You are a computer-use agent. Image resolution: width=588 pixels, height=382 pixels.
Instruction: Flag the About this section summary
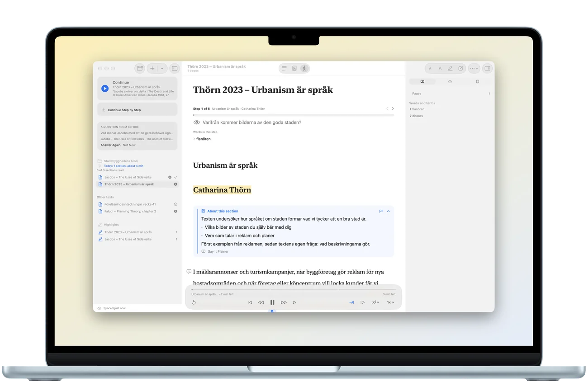pyautogui.click(x=381, y=211)
